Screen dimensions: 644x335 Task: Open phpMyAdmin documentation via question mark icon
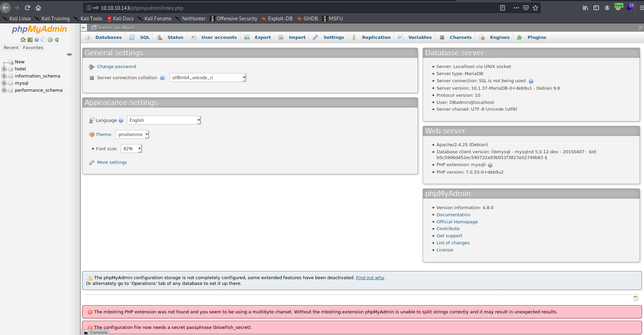pos(37,40)
